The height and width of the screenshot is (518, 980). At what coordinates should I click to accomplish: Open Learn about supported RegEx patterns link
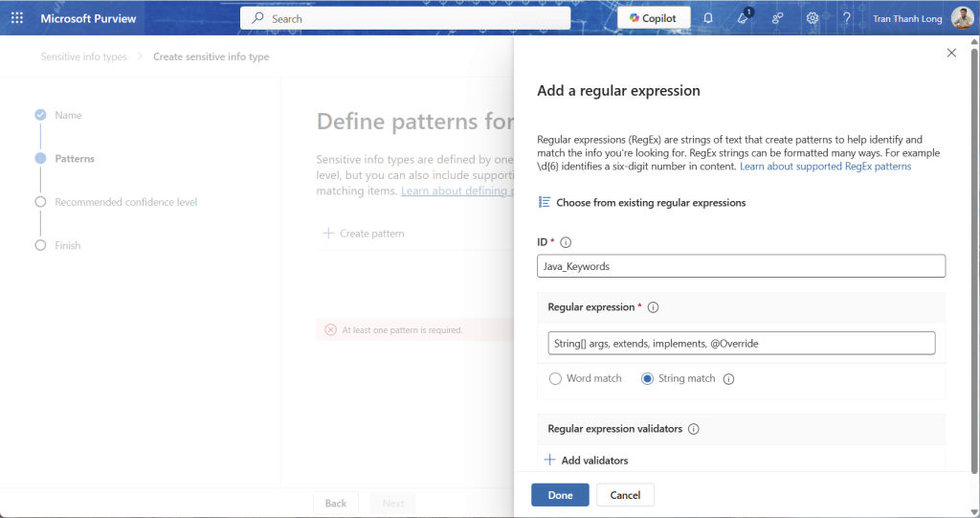click(x=825, y=167)
